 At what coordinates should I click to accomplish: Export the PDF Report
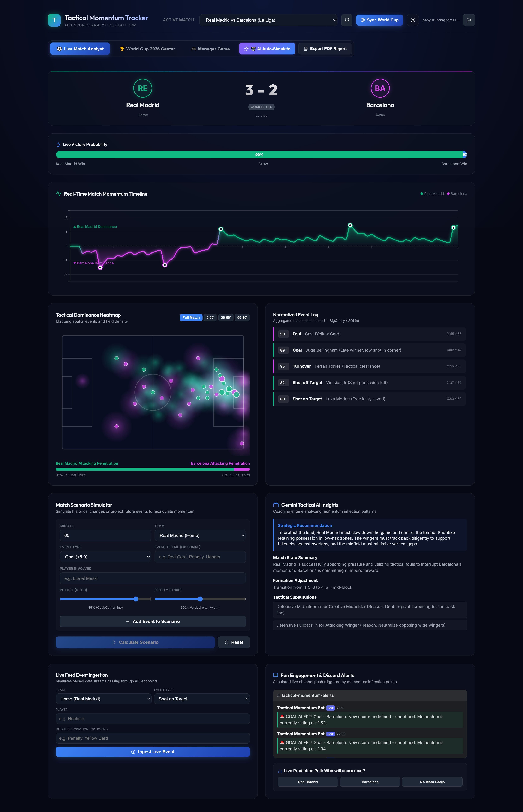[x=325, y=49]
